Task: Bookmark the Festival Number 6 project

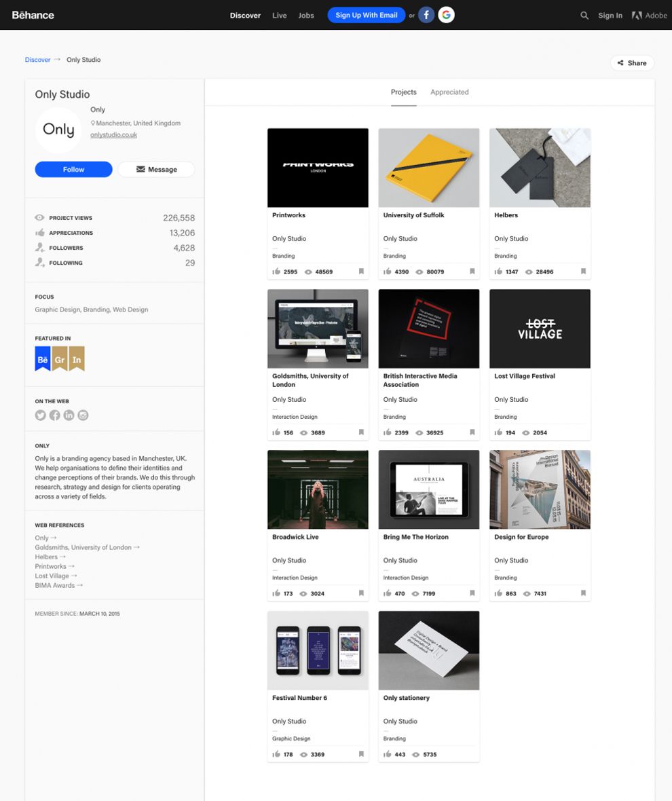Action: pos(361,754)
